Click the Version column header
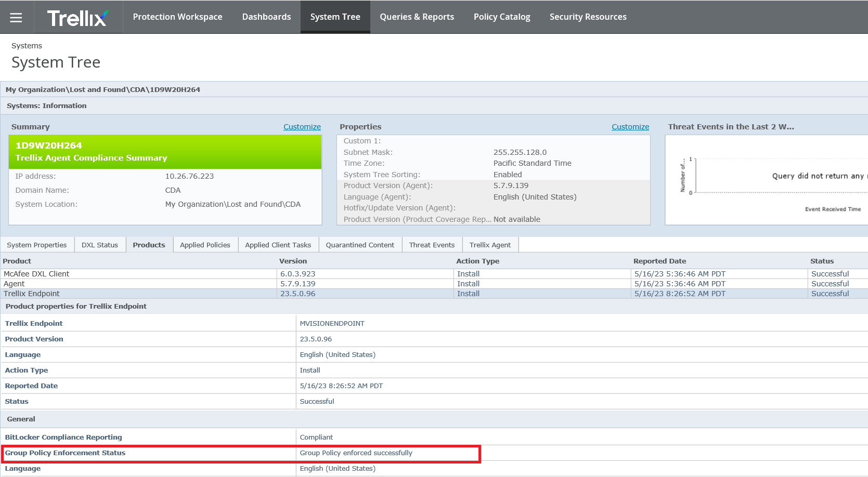Image resolution: width=868 pixels, height=477 pixels. [x=293, y=261]
